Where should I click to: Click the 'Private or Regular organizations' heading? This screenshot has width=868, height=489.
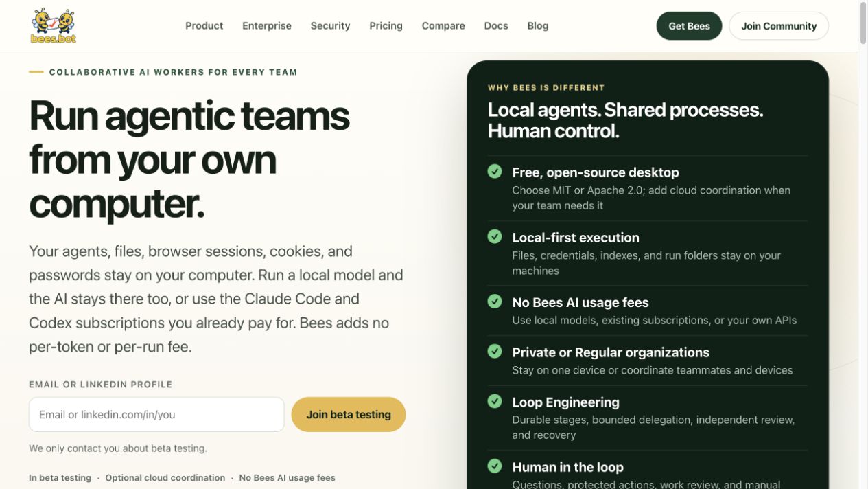click(x=611, y=352)
